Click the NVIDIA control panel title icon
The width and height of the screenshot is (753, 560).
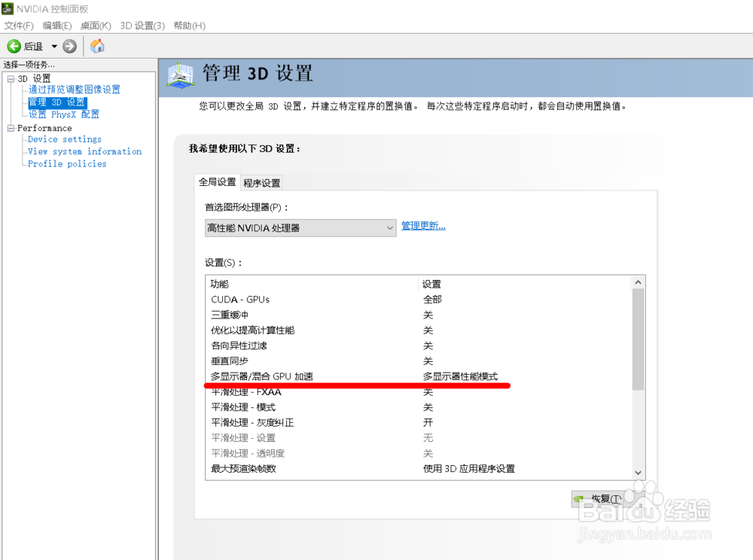(8, 8)
